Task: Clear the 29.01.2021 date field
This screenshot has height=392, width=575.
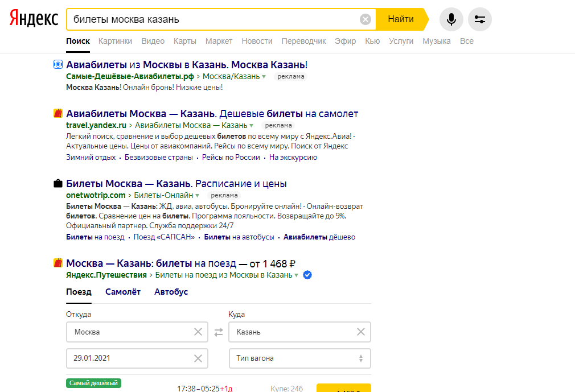Action: click(x=198, y=358)
